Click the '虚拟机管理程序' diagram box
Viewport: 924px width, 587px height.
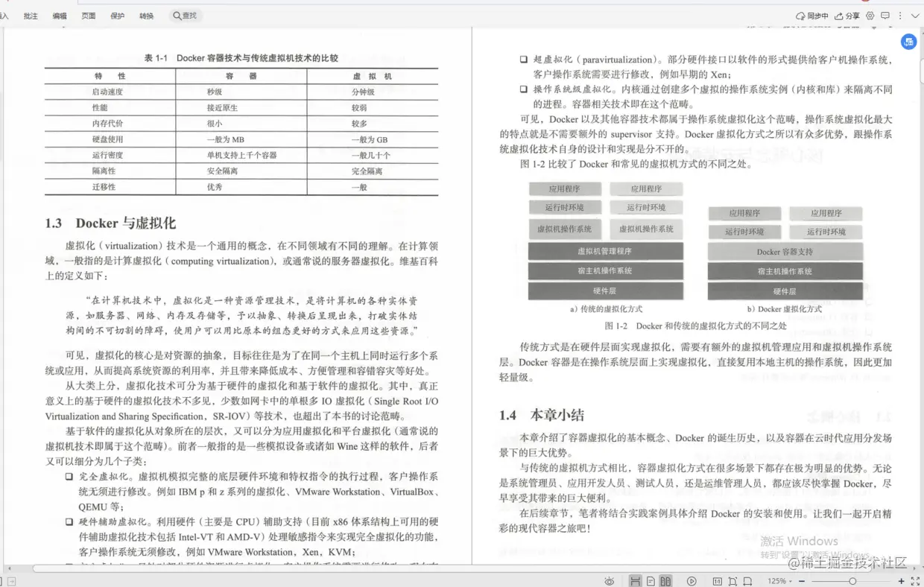coord(605,251)
